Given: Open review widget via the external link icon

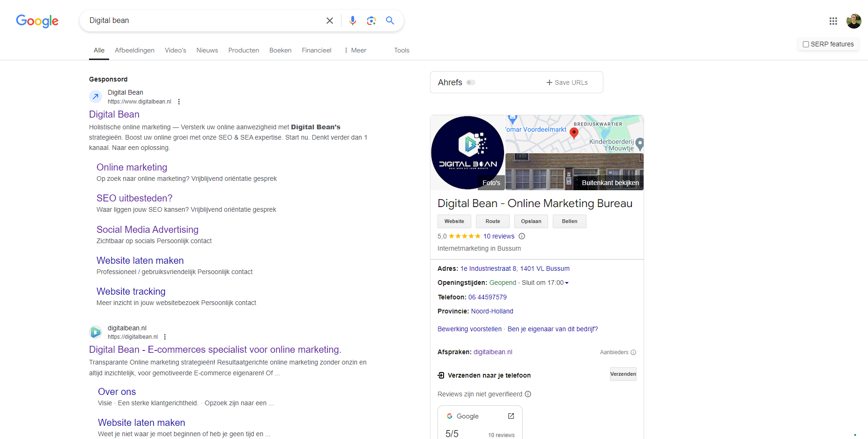Looking at the screenshot, I should tap(511, 416).
